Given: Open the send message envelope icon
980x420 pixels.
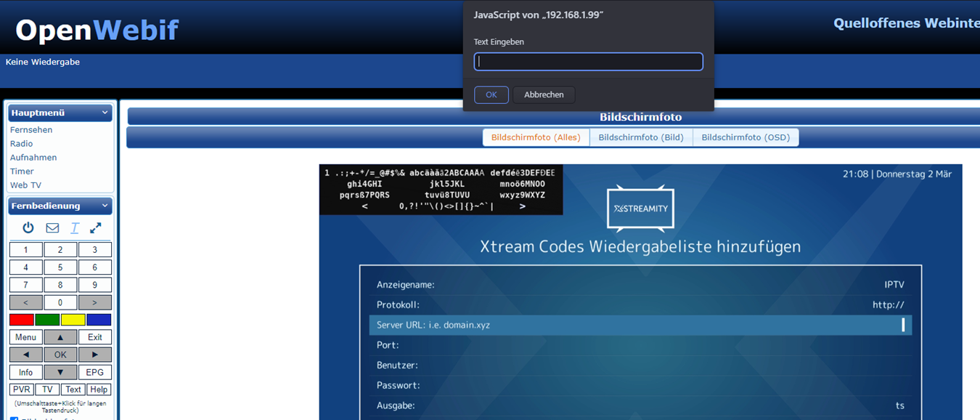Looking at the screenshot, I should pyautogui.click(x=52, y=227).
